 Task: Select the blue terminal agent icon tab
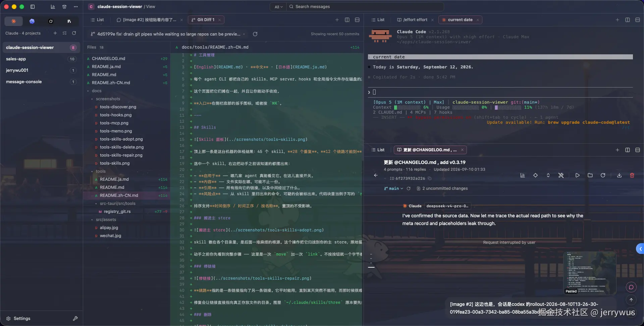coord(32,21)
